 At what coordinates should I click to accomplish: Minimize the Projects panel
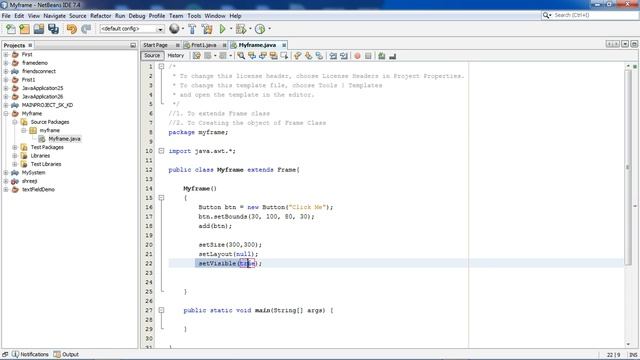point(133,45)
